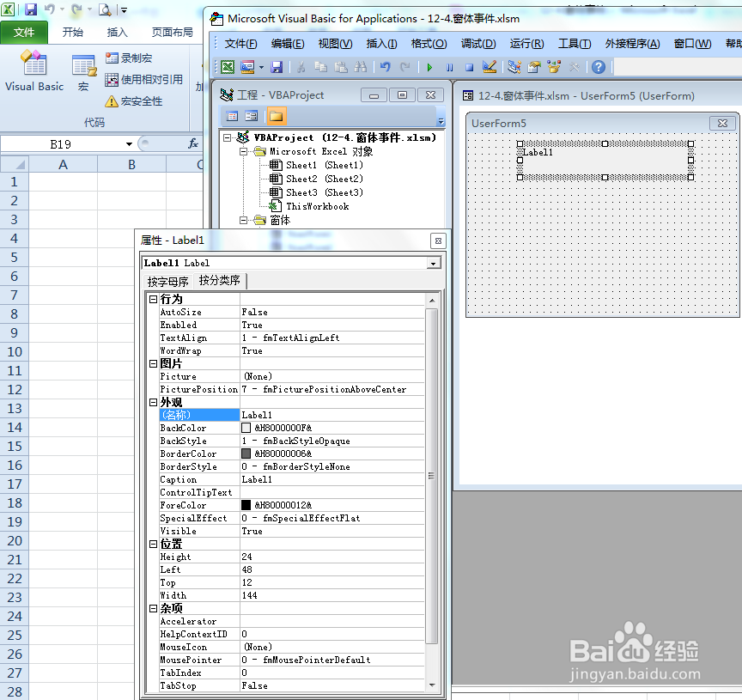Image resolution: width=742 pixels, height=700 pixels.
Task: Toggle Design Mode icon
Action: [490, 67]
